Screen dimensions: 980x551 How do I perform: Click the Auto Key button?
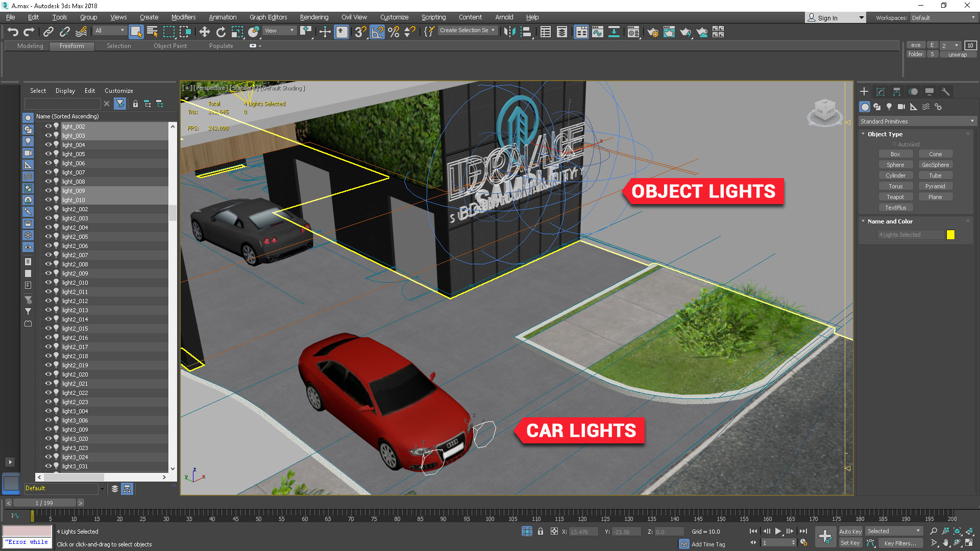coord(850,531)
